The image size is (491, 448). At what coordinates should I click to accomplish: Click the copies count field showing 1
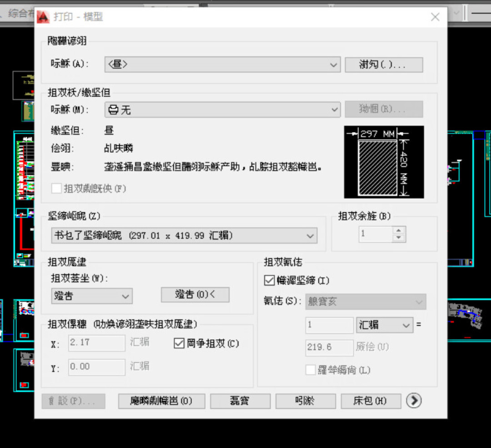click(x=376, y=234)
